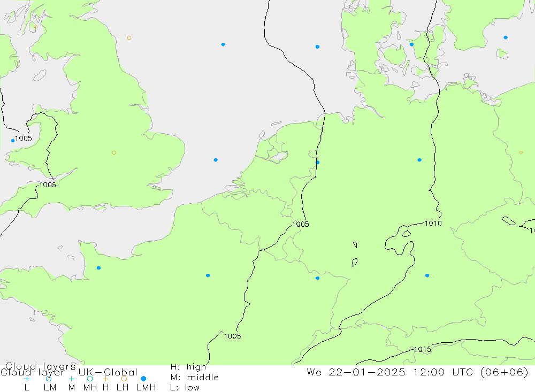Select blue dot on the Dutch-German border isobar

(x=318, y=163)
